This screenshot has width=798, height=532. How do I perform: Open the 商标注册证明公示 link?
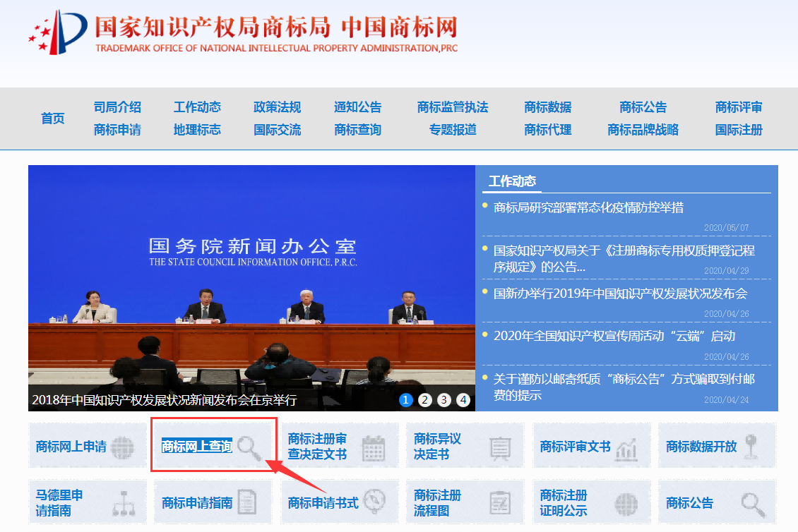coord(564,502)
